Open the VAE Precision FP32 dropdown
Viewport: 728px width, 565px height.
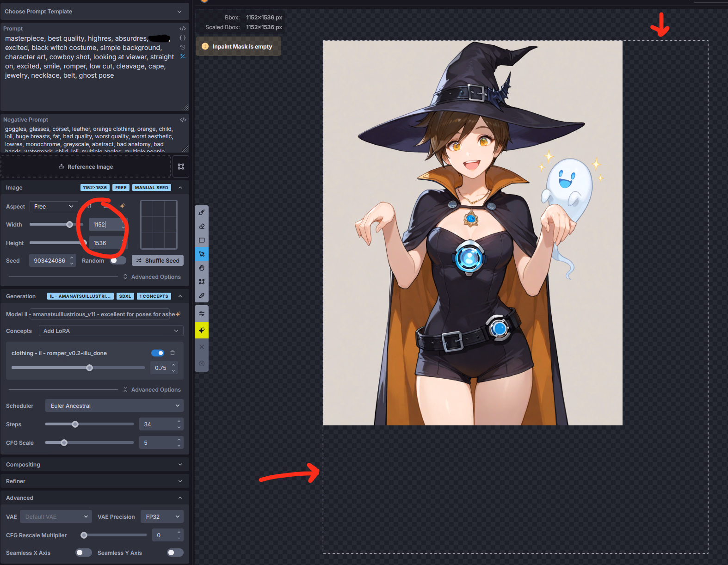tap(162, 517)
